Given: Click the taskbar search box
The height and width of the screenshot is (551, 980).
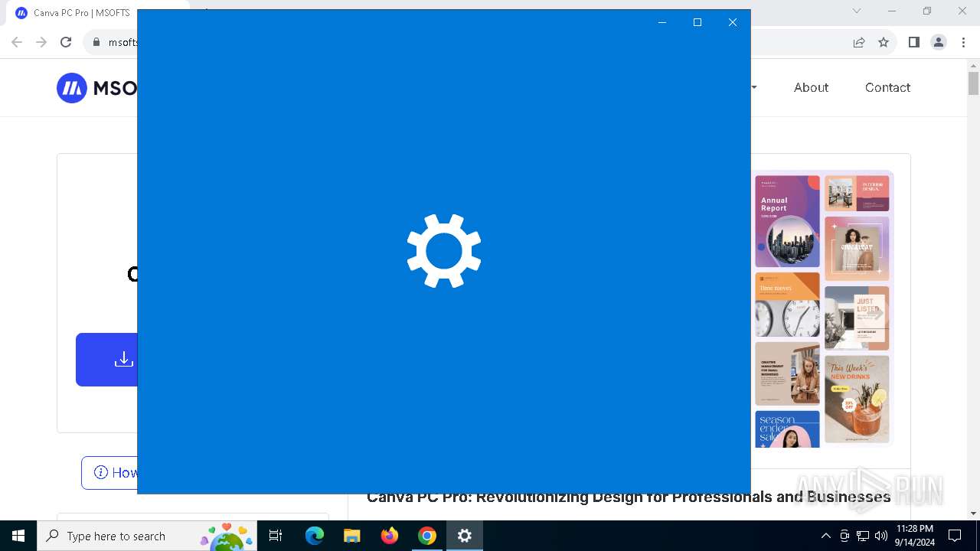Looking at the screenshot, I should coord(146,536).
